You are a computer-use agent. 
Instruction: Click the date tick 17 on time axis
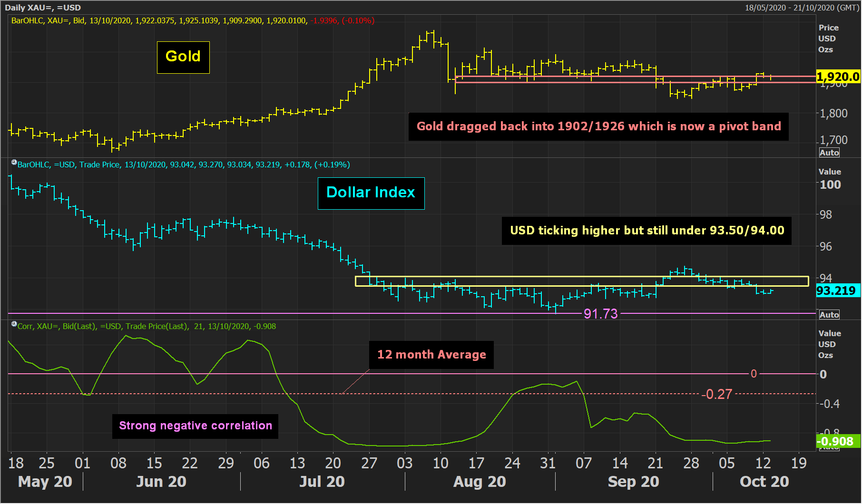476,463
